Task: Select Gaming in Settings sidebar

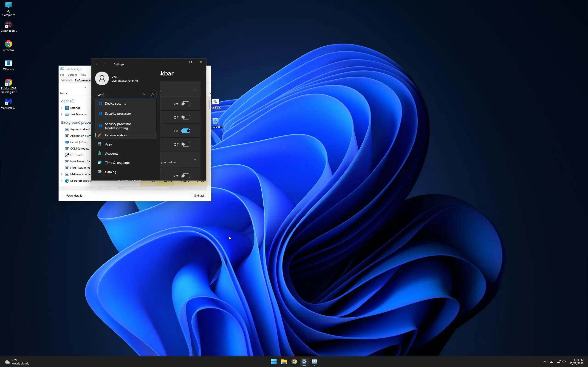Action: coord(110,172)
